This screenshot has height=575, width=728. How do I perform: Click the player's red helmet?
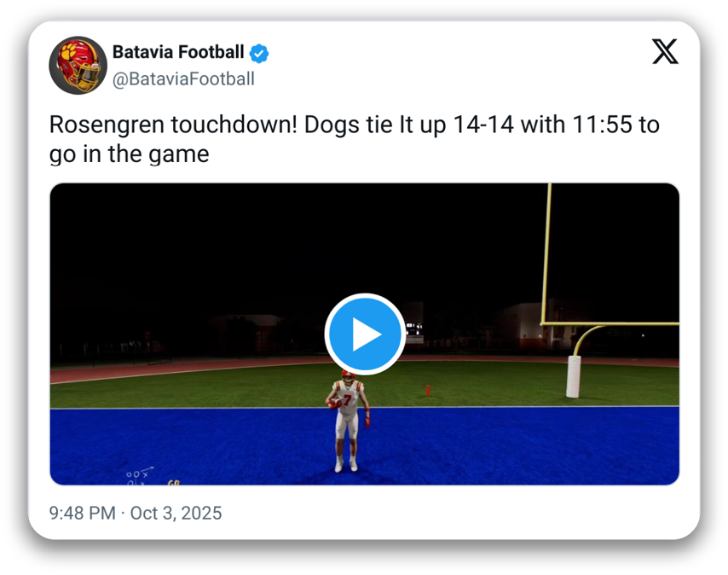(x=347, y=375)
